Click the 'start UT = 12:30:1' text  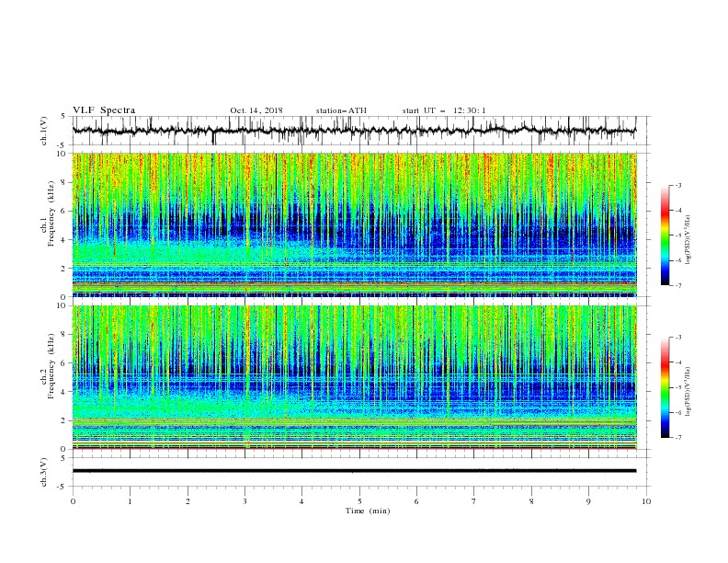pos(444,110)
